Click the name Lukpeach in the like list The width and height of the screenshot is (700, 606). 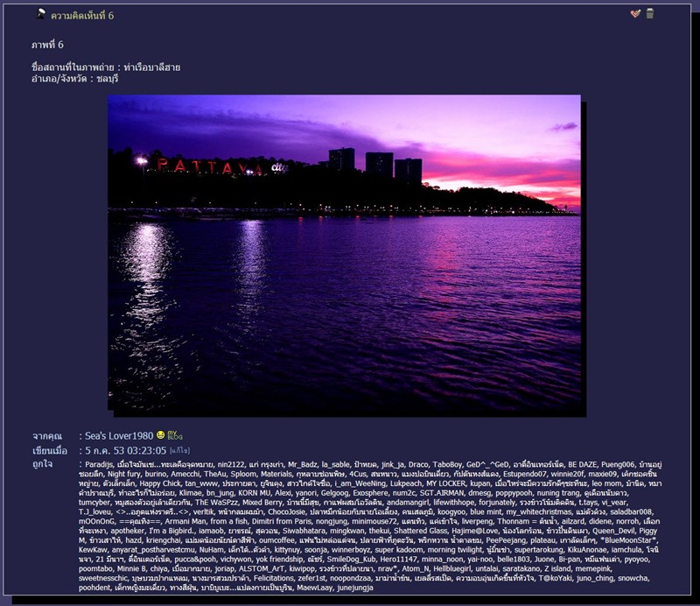click(406, 483)
